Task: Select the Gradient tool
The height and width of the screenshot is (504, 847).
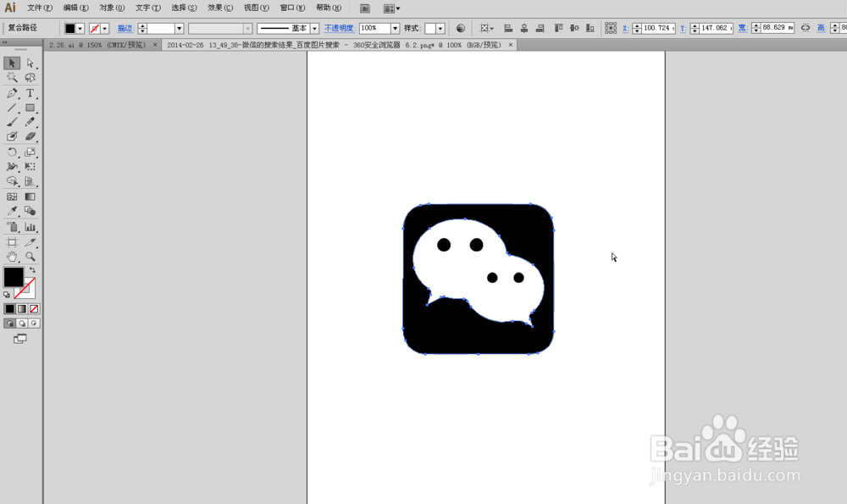Action: 30,197
